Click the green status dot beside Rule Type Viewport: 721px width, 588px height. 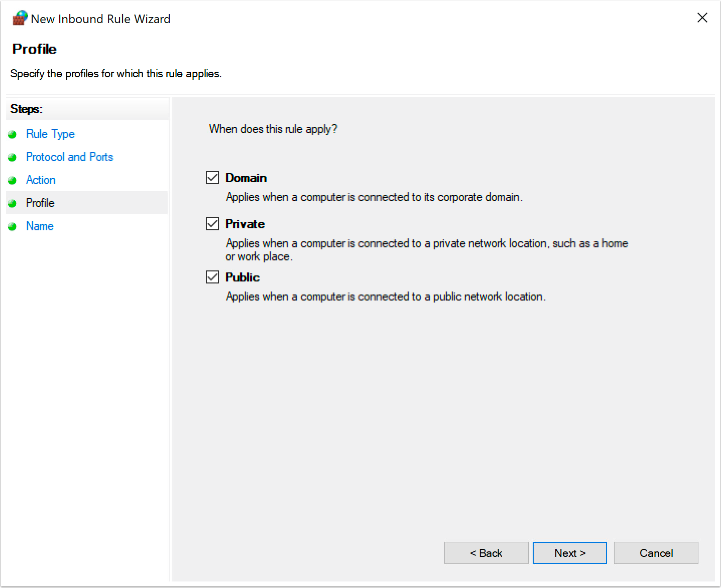coord(13,134)
